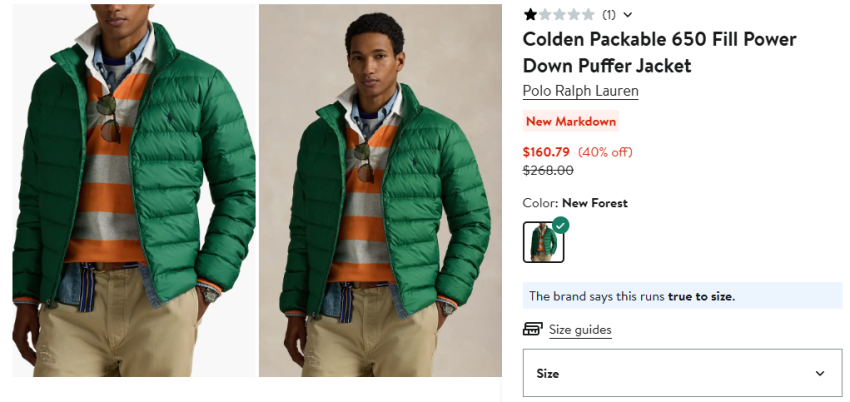Open the Size dropdown
Screen dimensions: 850x402
[682, 373]
